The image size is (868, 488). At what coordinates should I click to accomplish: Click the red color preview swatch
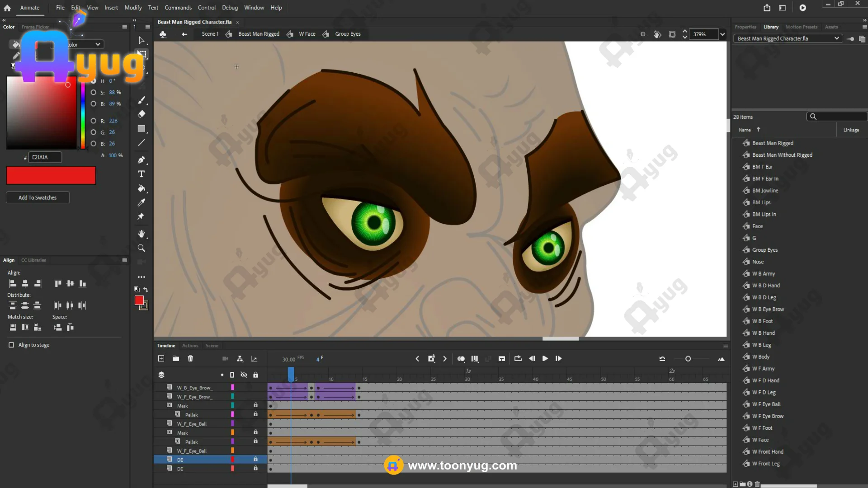coord(51,175)
